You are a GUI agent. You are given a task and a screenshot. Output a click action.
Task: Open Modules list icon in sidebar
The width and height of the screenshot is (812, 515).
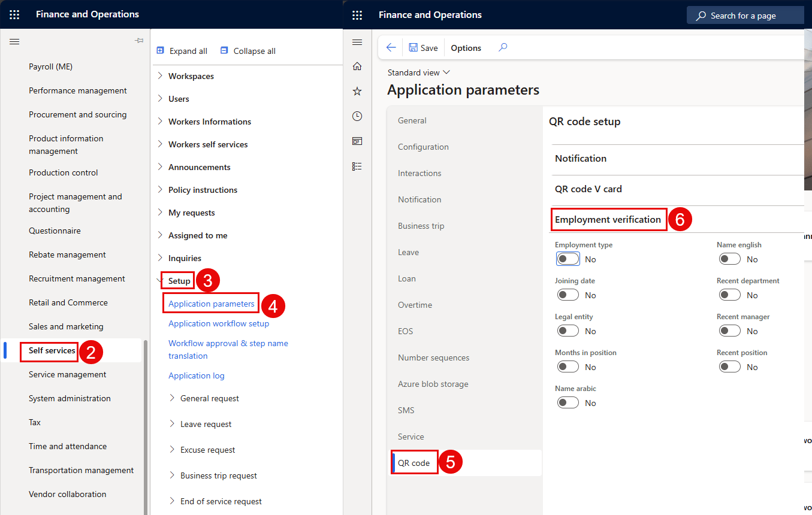tap(357, 166)
